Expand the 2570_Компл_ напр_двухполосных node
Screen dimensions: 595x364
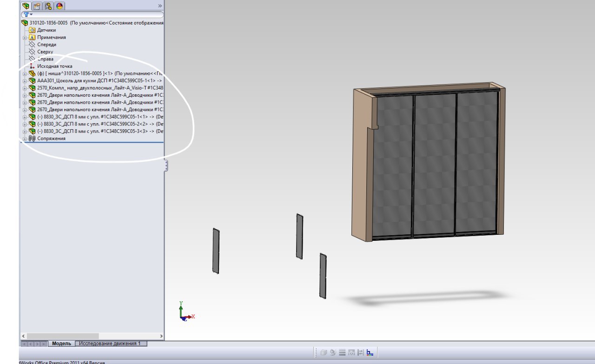click(x=24, y=88)
